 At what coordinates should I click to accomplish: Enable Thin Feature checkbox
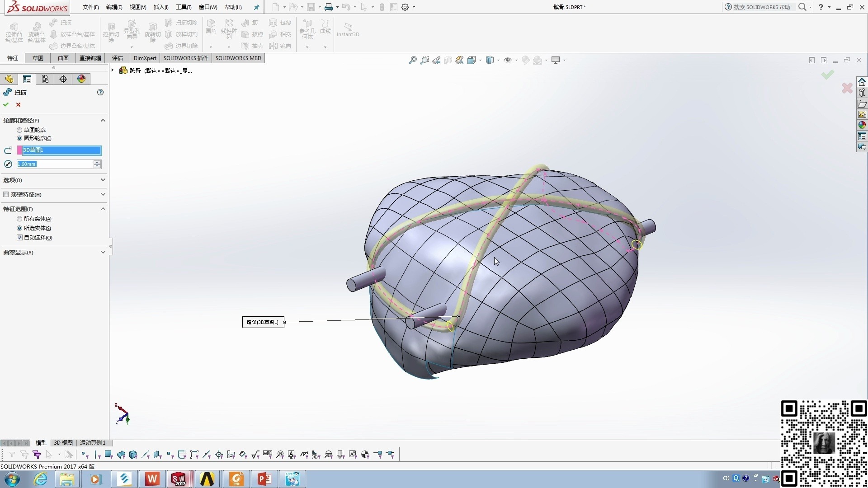[x=6, y=194]
